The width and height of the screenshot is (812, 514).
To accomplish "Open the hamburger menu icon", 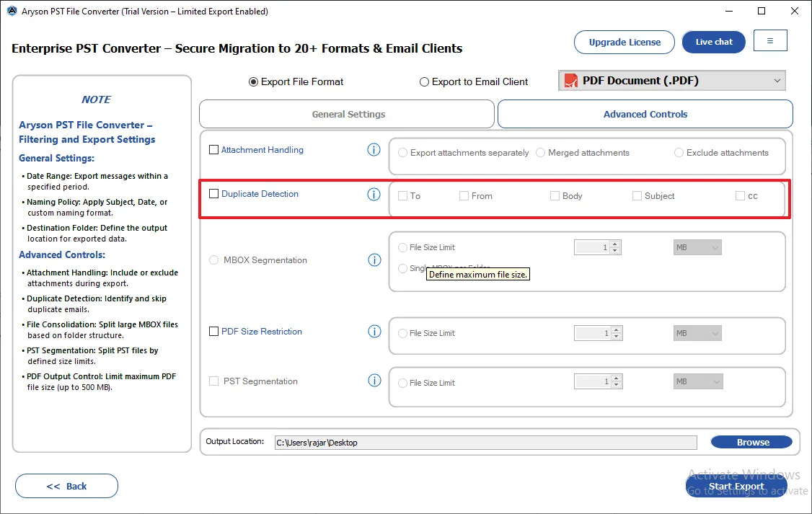I will 770,40.
